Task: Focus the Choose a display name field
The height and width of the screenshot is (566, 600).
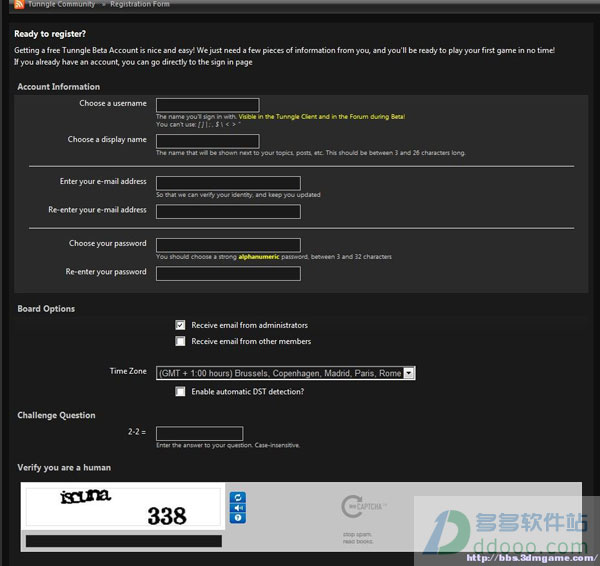Action: (x=207, y=141)
